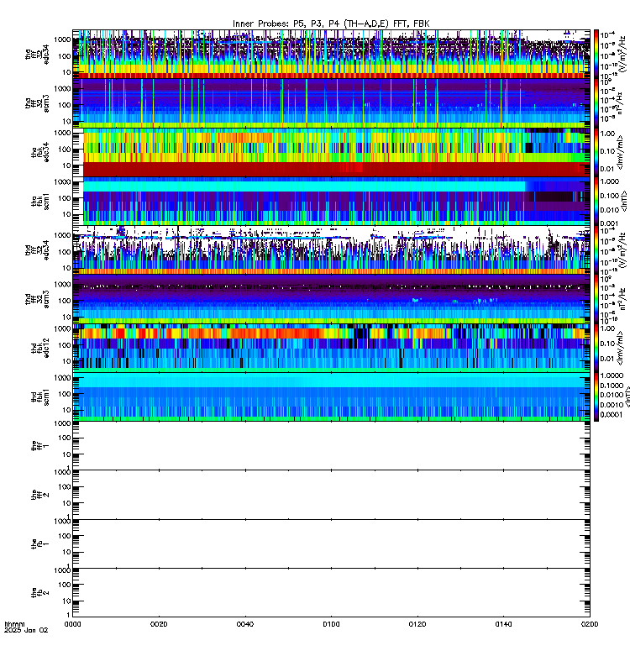
Task: Click the 2025 Jan 02 date label
Action: 26,630
